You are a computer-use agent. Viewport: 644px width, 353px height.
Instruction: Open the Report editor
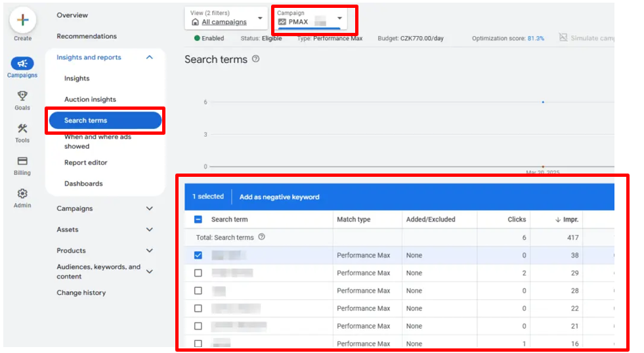[86, 162]
